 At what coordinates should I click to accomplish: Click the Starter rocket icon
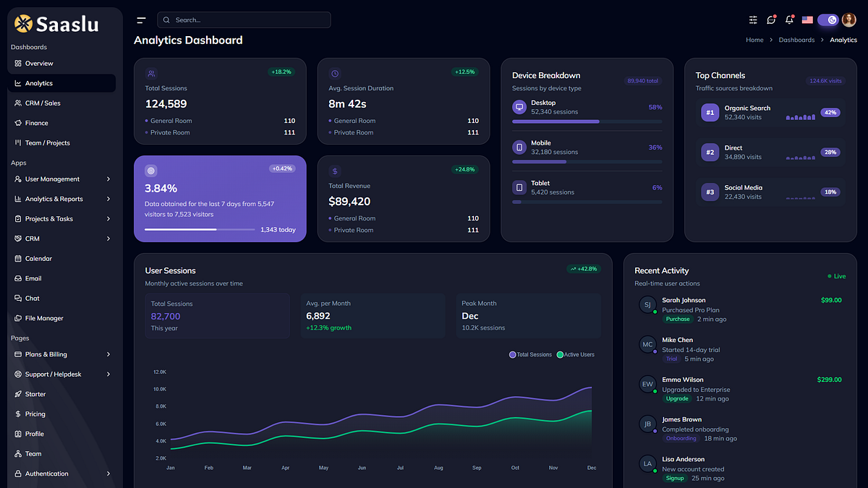[x=18, y=394]
